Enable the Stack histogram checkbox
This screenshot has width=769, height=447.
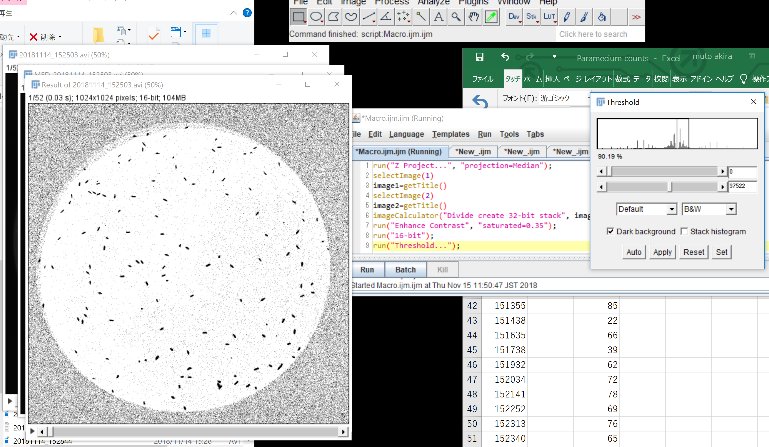[684, 231]
